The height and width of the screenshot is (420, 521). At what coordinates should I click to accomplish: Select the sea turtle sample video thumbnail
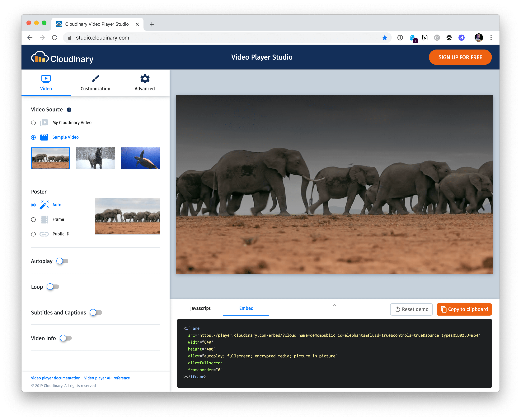click(140, 158)
